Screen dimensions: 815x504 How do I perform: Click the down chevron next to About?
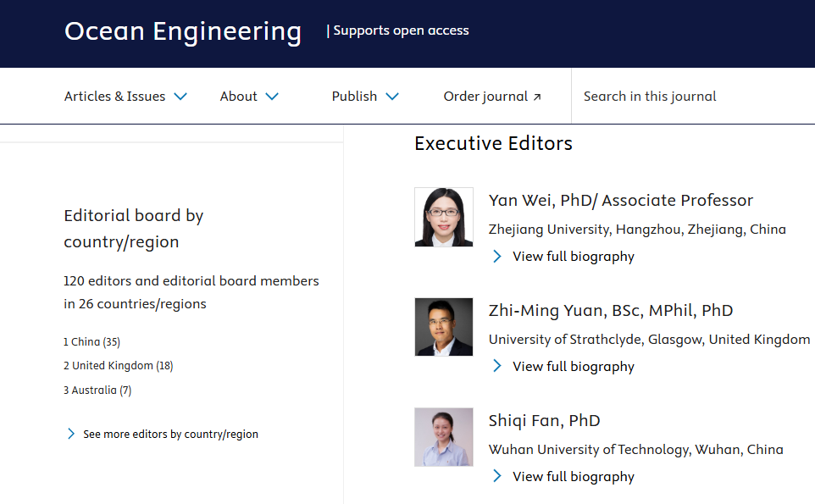(x=272, y=96)
